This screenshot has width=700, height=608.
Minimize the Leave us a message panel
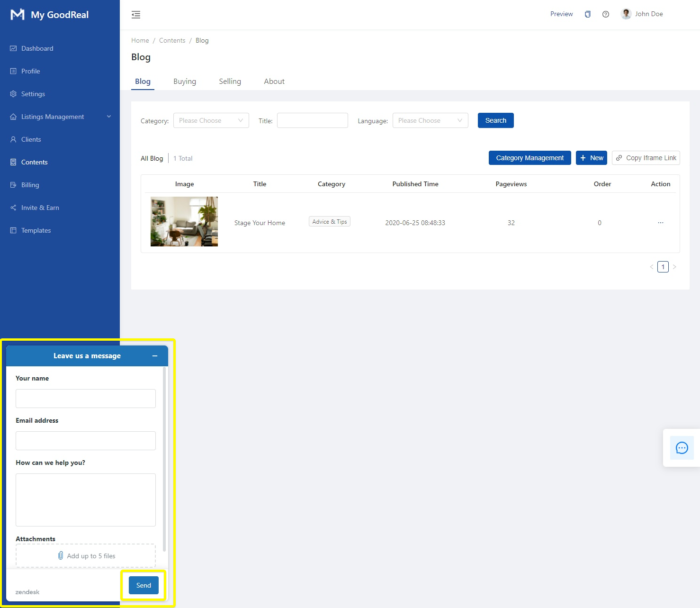[155, 356]
